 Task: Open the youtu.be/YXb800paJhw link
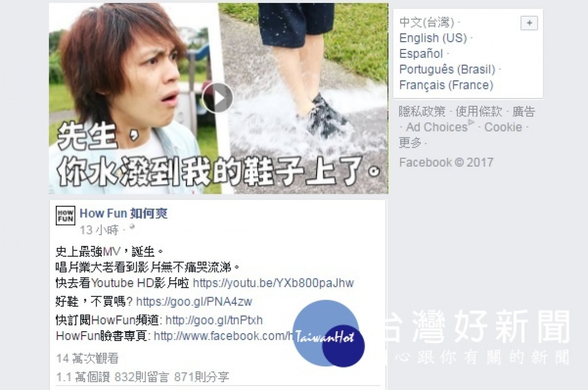pos(273,283)
